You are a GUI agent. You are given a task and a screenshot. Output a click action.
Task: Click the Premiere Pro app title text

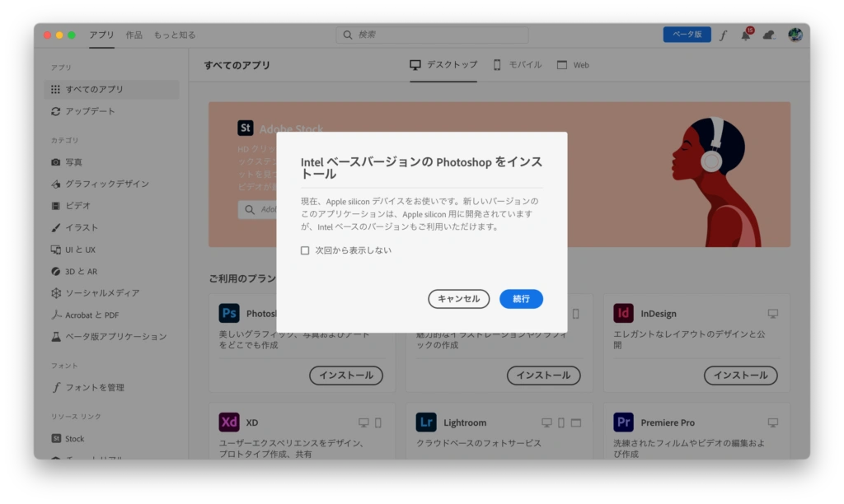click(x=668, y=422)
